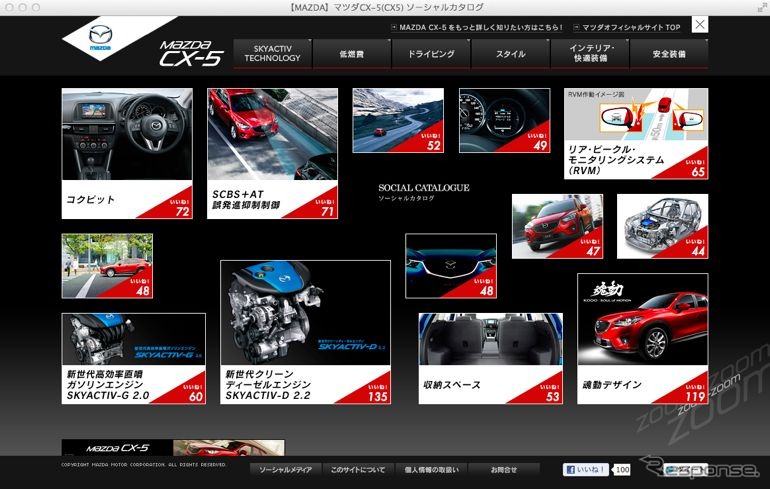
Task: Select the 低燃費 navigation tab
Action: (x=352, y=54)
